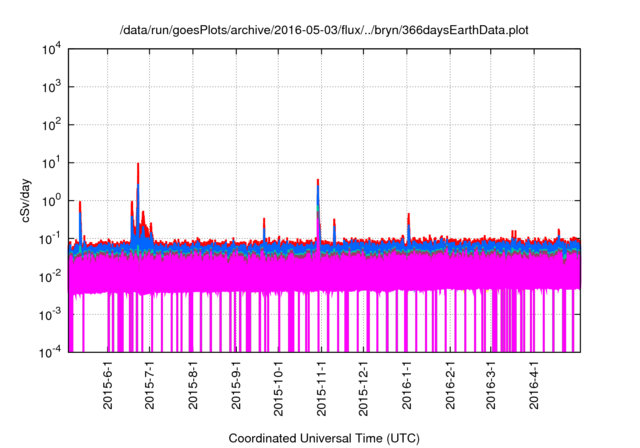Click the 10^-3 y-axis tick label

click(x=50, y=315)
